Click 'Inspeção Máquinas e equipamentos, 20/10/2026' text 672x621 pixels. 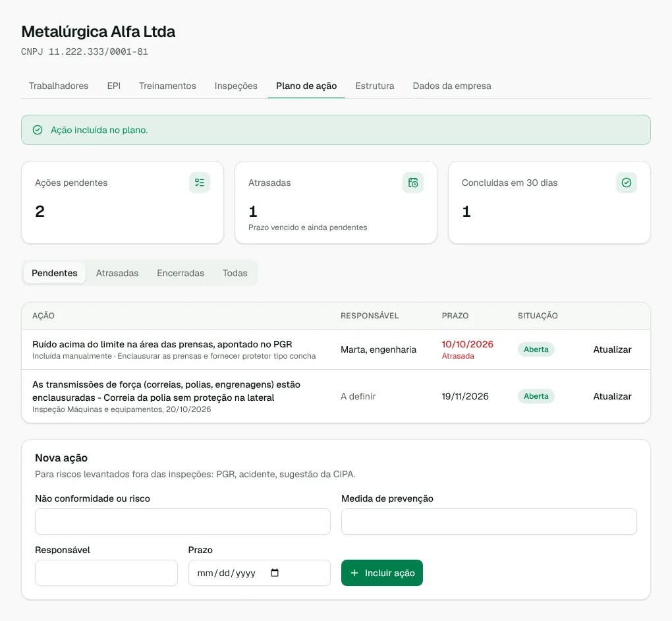(x=122, y=409)
